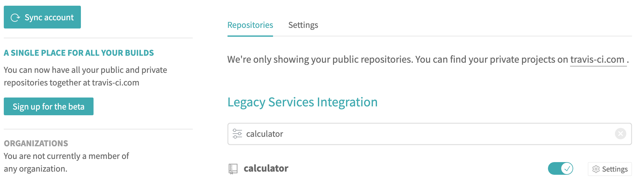Click the clear X icon in the filter box
The height and width of the screenshot is (183, 644).
coord(620,134)
